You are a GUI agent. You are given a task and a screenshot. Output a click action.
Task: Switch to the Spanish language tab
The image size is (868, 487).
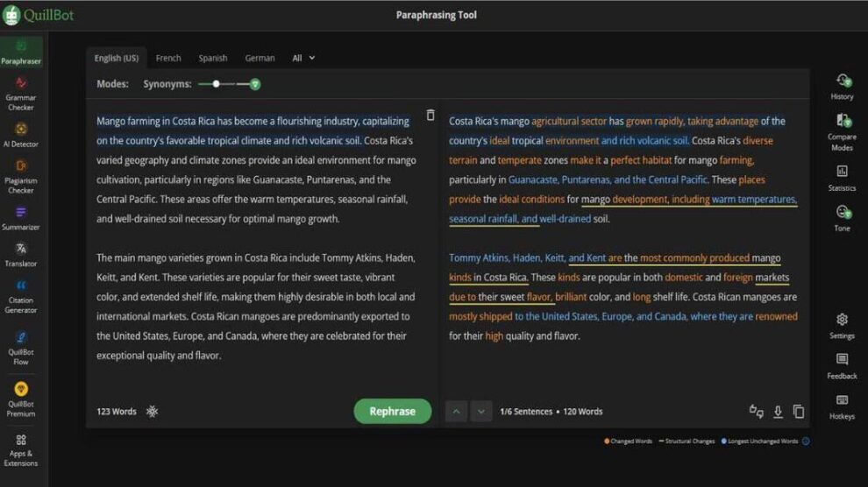213,58
